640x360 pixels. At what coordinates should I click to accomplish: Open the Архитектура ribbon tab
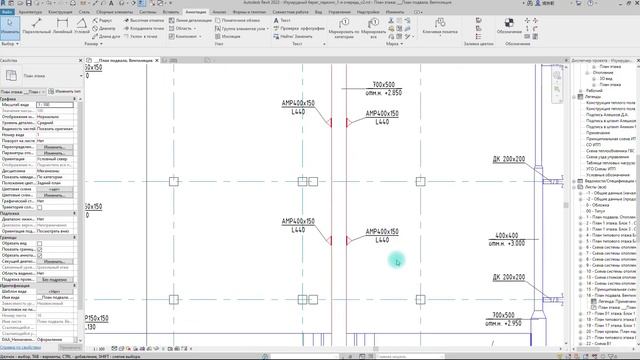tap(30, 12)
